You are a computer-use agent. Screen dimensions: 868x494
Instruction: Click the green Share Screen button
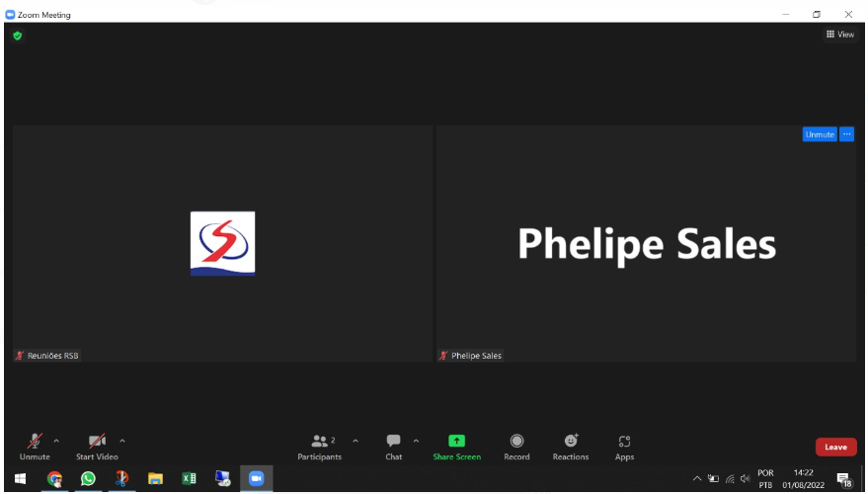click(456, 447)
